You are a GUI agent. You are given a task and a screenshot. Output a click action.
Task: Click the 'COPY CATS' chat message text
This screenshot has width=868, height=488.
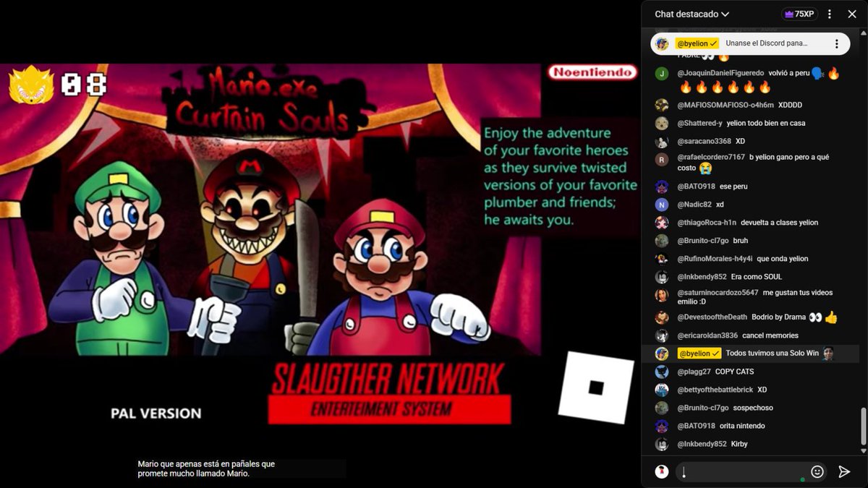[734, 372]
